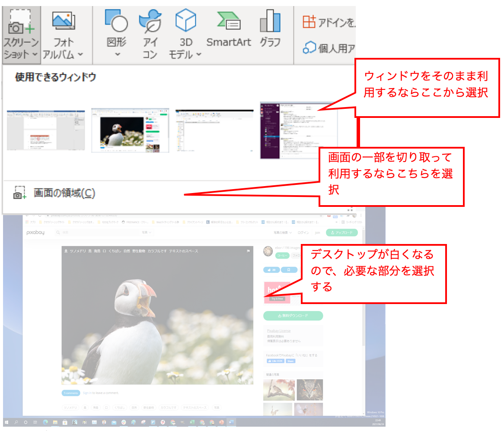Choose 画面の領域(C) screen clipping option
Viewport: 504px width, 431px height.
[54, 193]
